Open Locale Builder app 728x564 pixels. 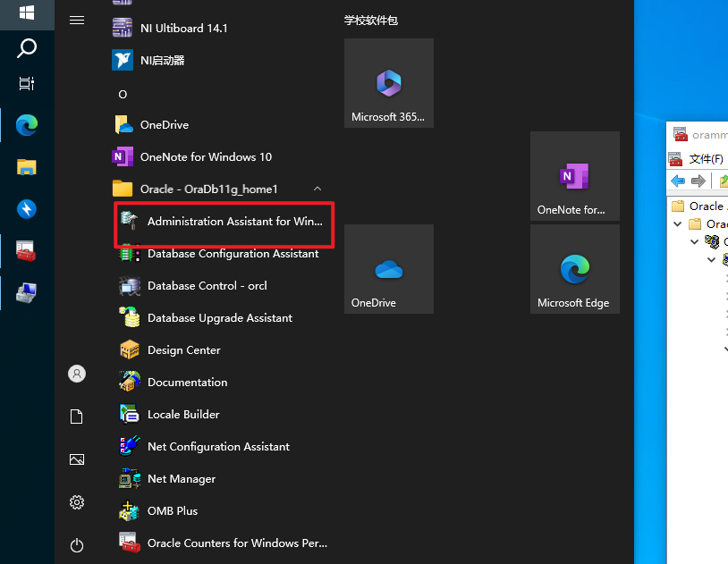(182, 415)
